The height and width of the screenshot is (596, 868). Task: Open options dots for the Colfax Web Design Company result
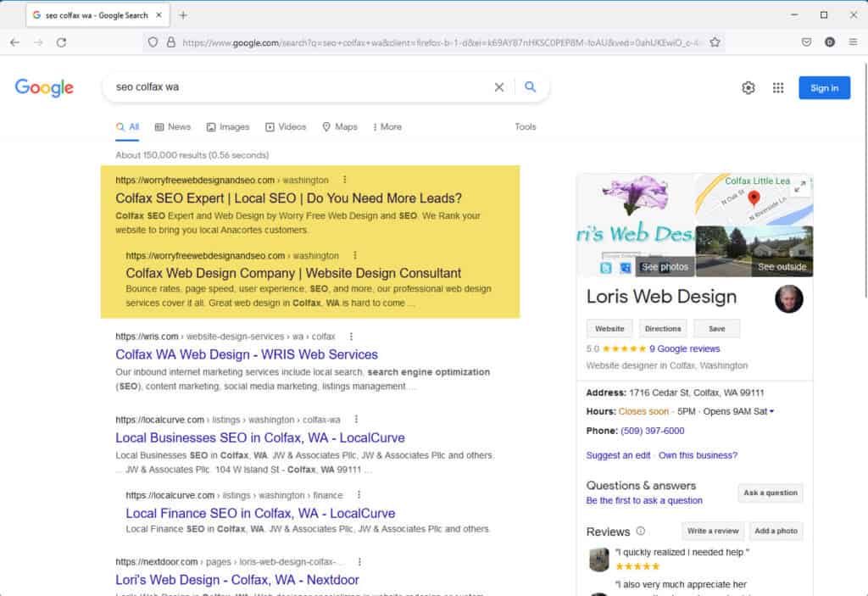tap(355, 255)
